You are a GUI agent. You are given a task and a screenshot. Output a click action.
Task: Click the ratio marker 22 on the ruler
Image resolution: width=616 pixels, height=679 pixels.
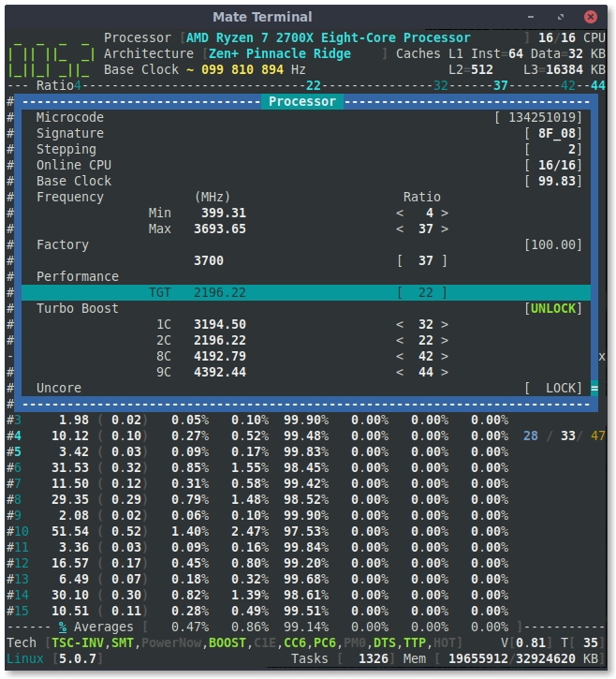tap(314, 86)
